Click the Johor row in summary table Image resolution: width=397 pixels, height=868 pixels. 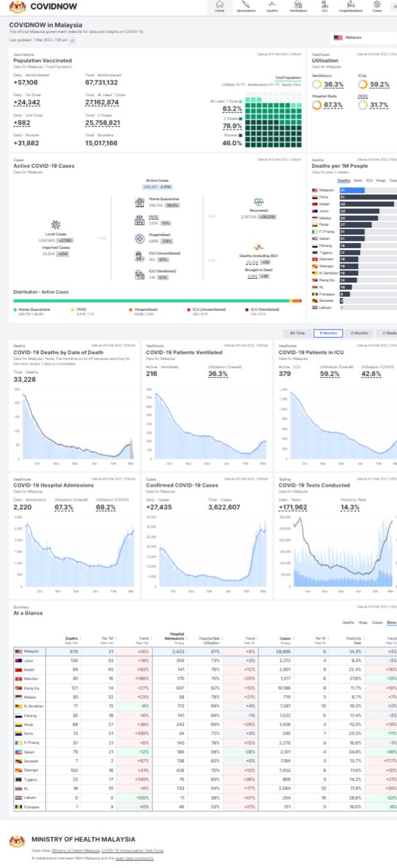[205, 659]
